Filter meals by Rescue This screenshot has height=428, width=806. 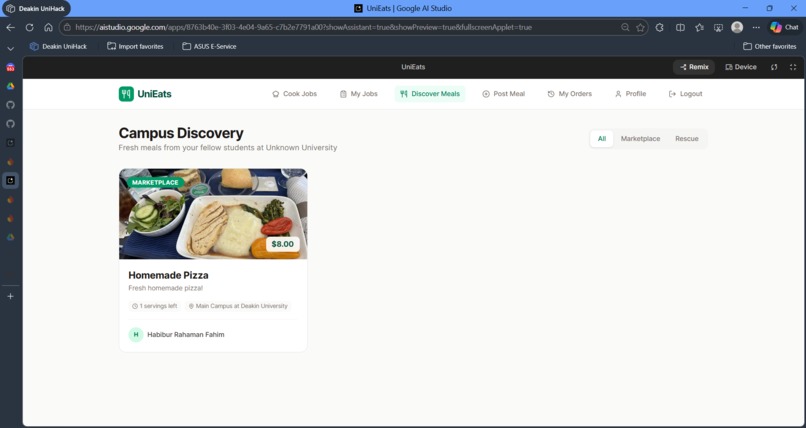[x=687, y=139]
